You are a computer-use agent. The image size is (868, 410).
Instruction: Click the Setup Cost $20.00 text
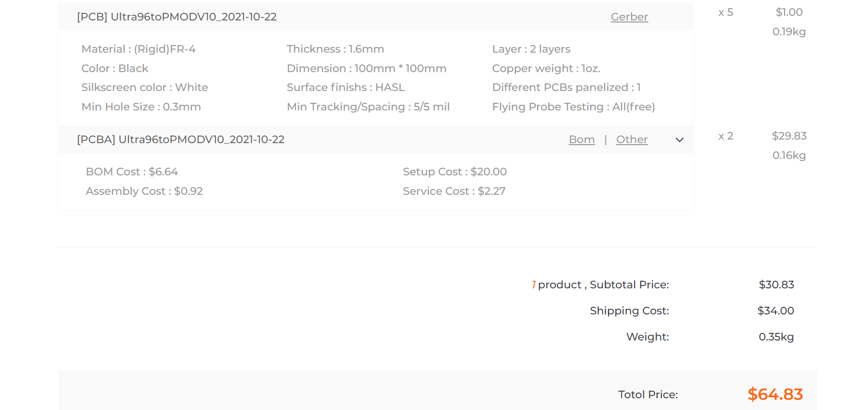pyautogui.click(x=454, y=172)
